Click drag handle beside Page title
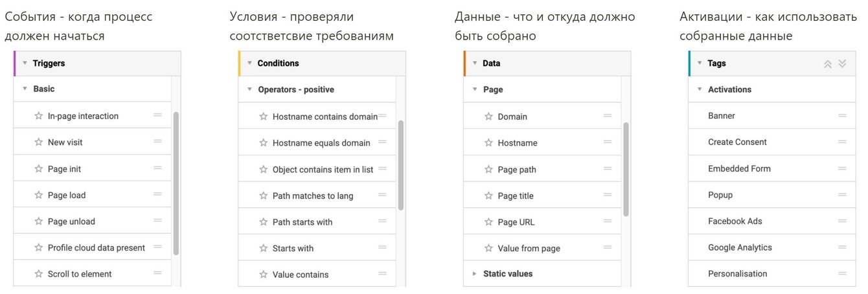The width and height of the screenshot is (868, 294). [608, 196]
